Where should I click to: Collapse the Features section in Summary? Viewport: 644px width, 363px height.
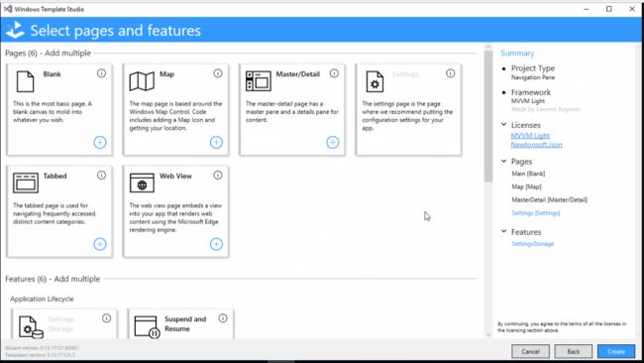coord(503,231)
